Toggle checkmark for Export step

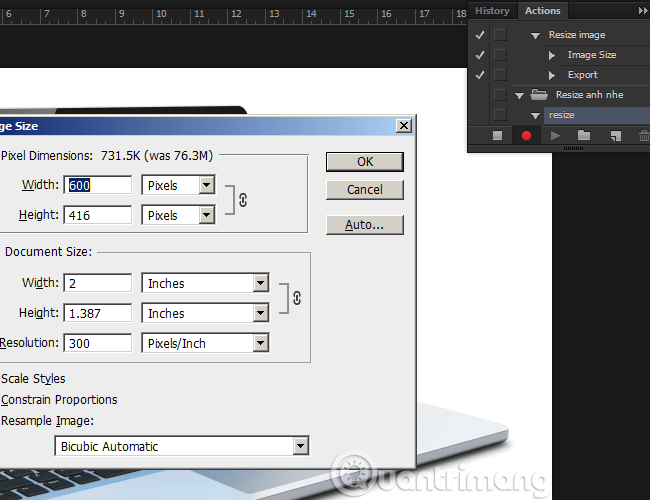(x=480, y=75)
